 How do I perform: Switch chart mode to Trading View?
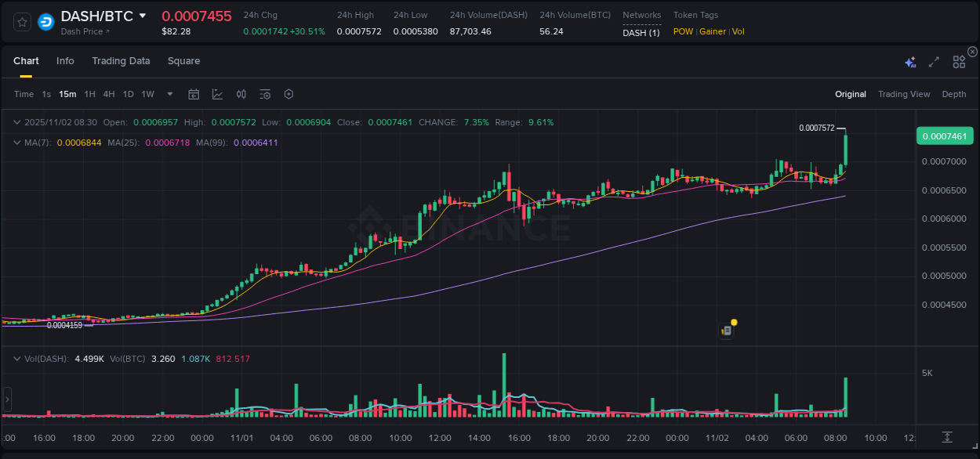point(904,94)
